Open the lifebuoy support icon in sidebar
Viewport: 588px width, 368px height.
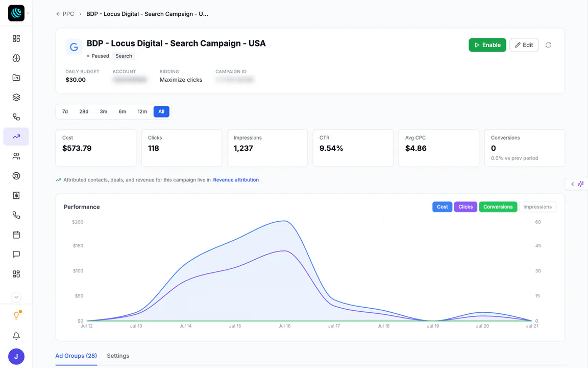pyautogui.click(x=16, y=176)
